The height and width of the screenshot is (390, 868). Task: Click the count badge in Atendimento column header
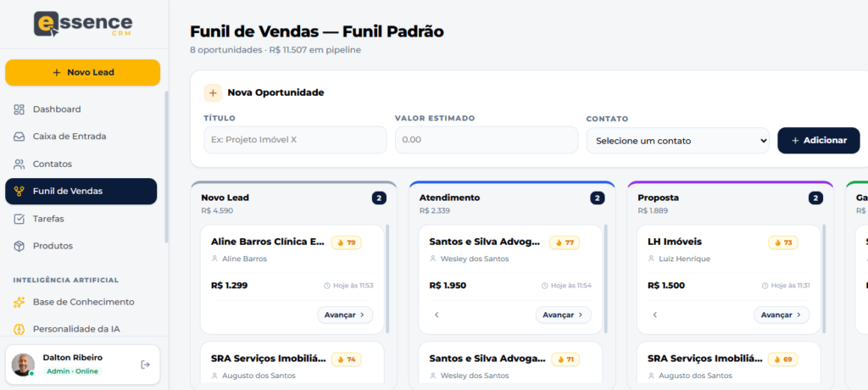pyautogui.click(x=597, y=198)
